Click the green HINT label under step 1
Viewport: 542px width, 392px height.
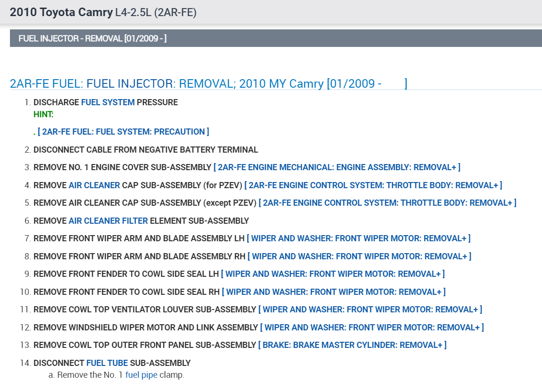coord(44,114)
